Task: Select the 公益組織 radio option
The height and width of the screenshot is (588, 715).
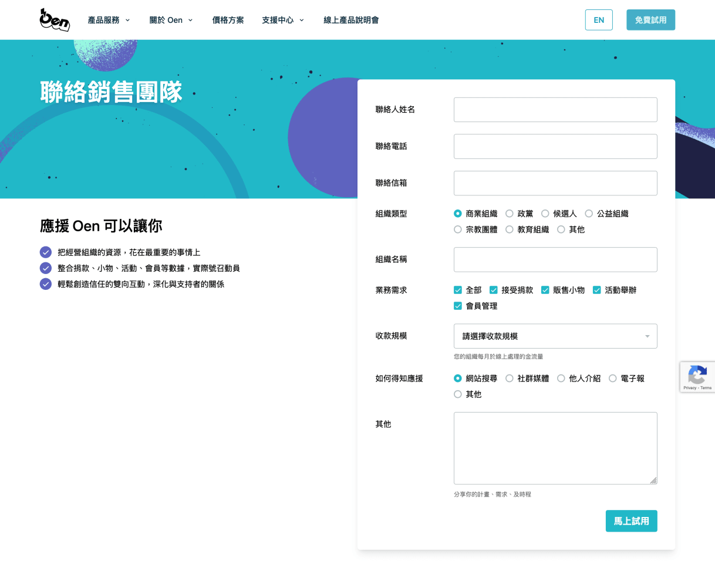Action: pos(589,214)
